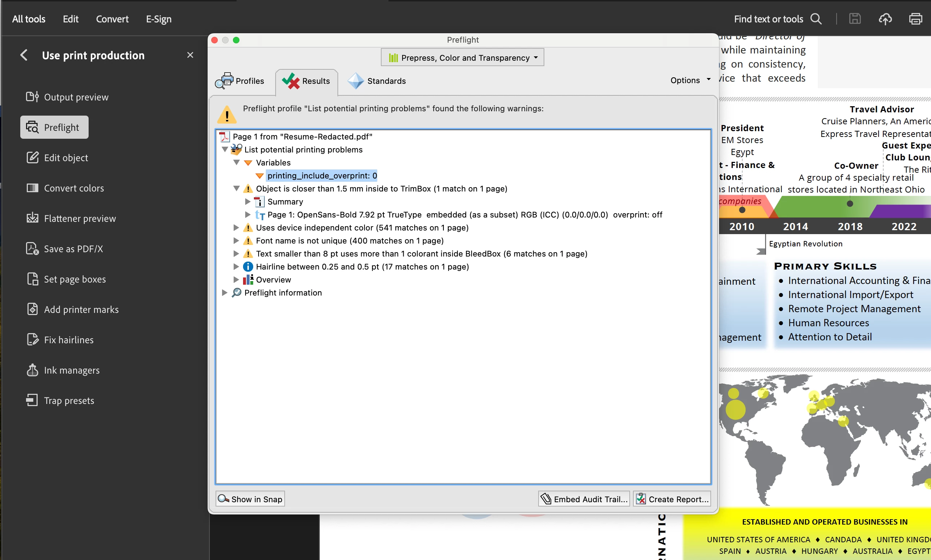Click the search magnifier icon
The width and height of the screenshot is (931, 560).
point(816,19)
